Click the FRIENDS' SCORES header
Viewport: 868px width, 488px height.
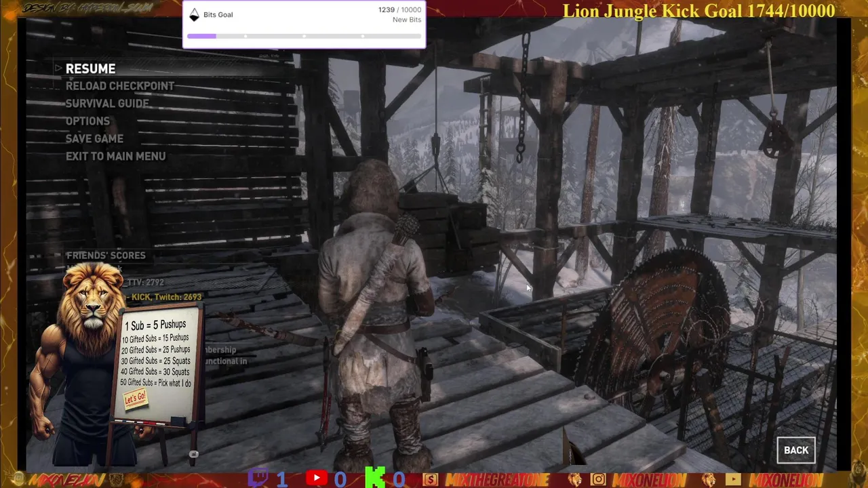click(x=106, y=256)
